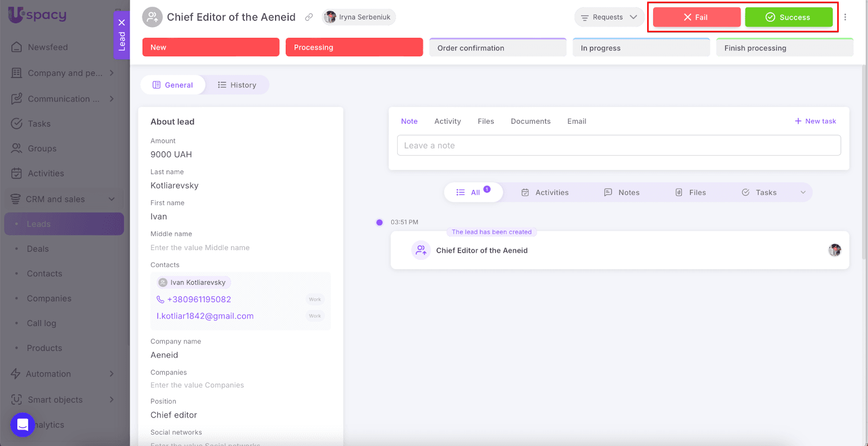Switch to the History tab
Screen dimensions: 868x446
[237, 85]
